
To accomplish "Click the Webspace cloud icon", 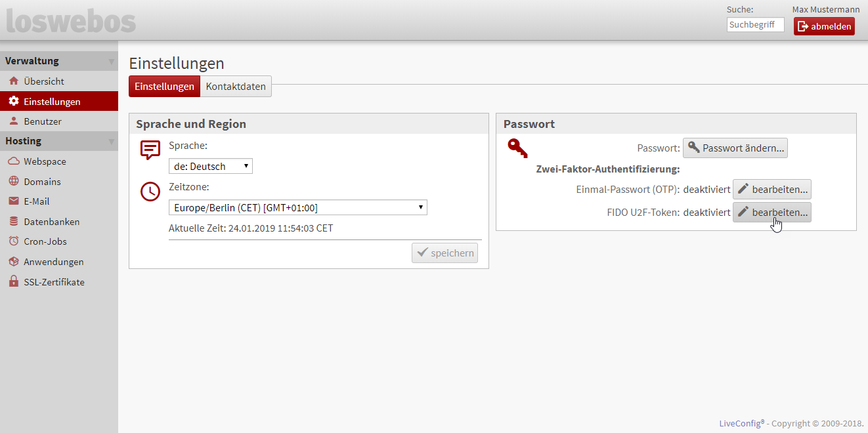I will click(x=13, y=161).
